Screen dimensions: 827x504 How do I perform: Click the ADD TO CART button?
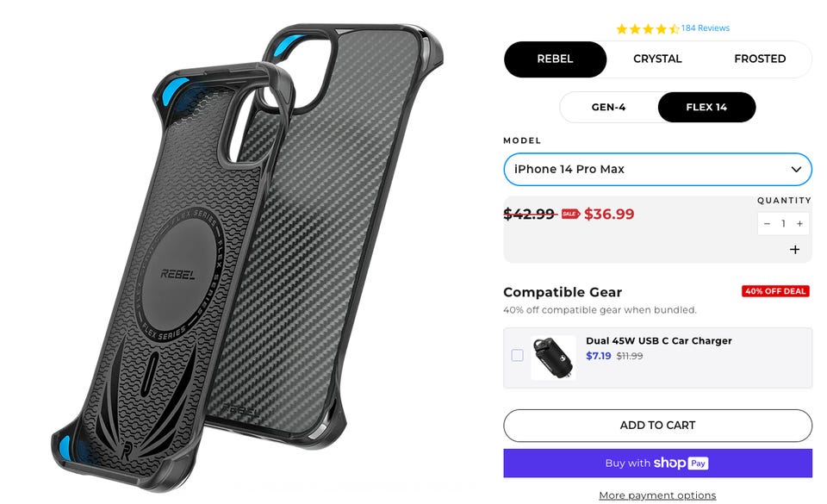(x=657, y=425)
